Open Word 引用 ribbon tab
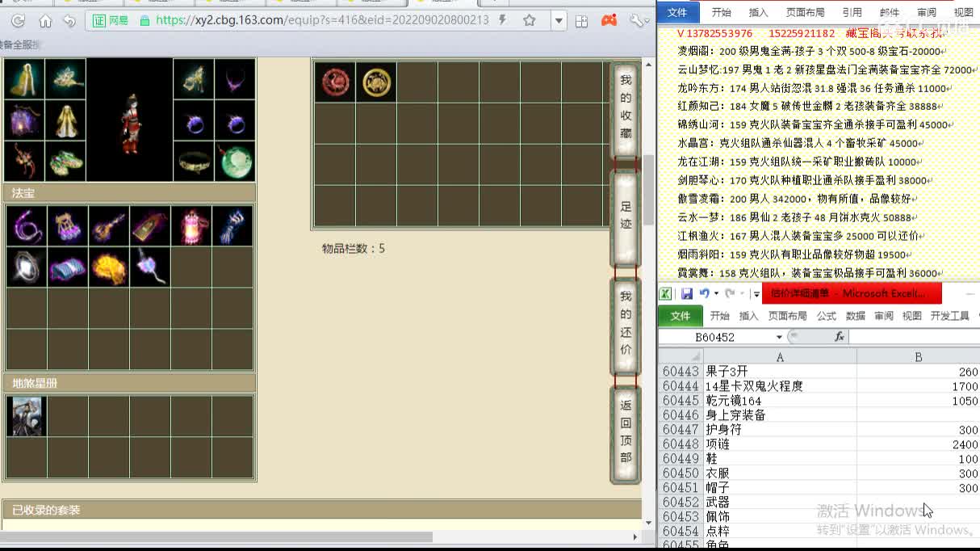Viewport: 980px width, 551px height. click(x=852, y=12)
